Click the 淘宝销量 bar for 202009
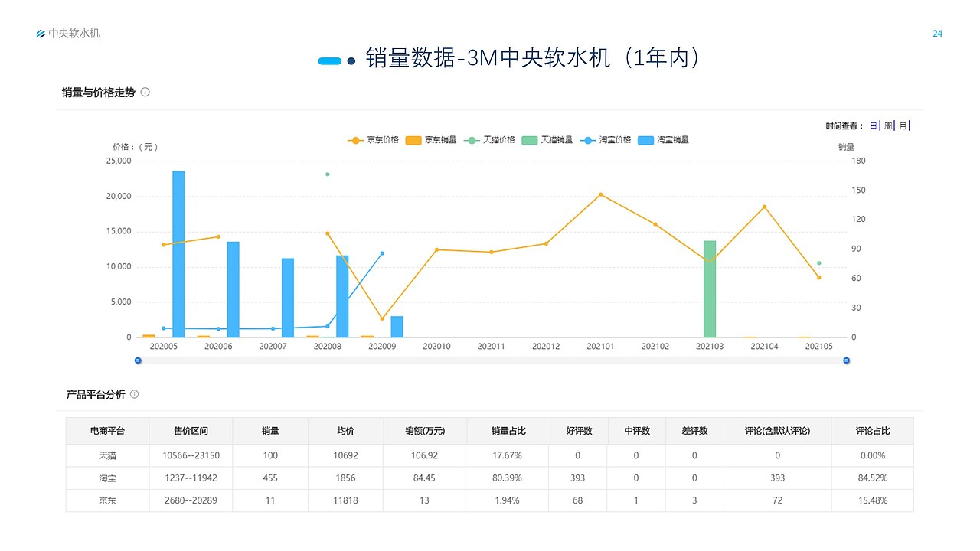Image resolution: width=980 pixels, height=551 pixels. pos(397,327)
